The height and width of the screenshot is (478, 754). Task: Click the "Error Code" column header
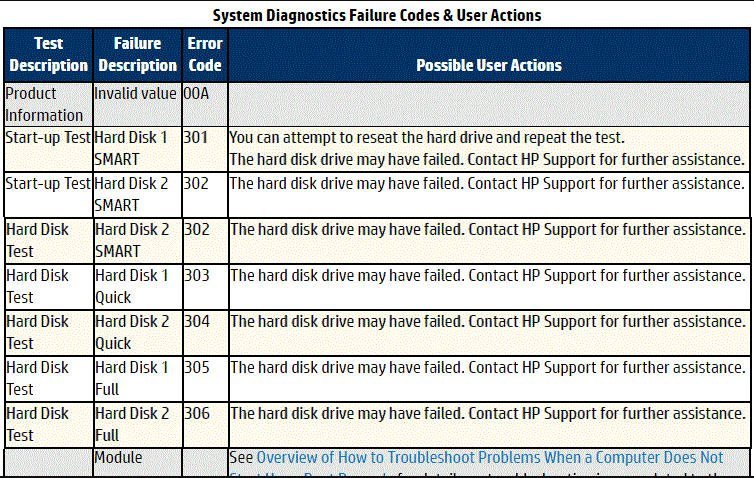point(204,54)
